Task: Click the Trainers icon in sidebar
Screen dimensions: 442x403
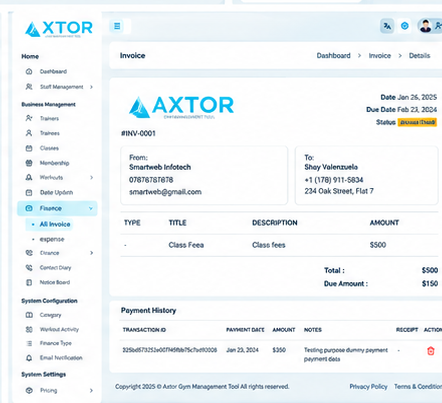Action: [29, 118]
